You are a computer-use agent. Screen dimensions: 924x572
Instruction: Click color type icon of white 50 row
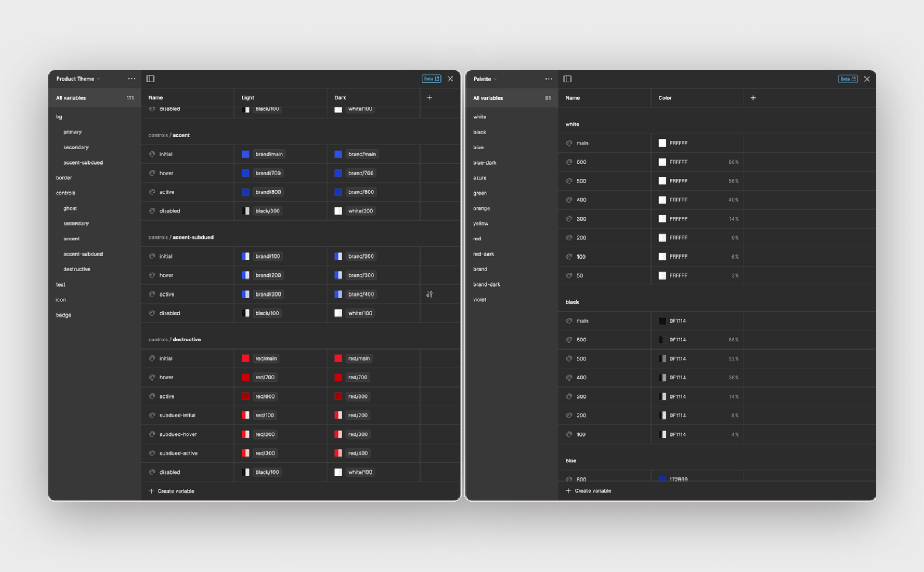(569, 275)
